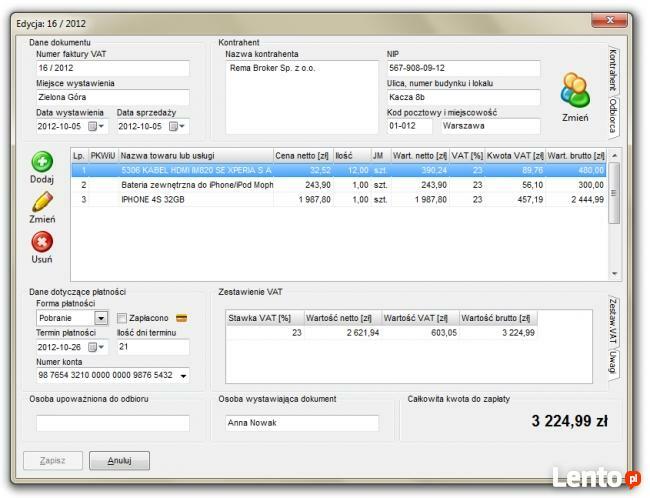Click the Zapisz button

52,461
